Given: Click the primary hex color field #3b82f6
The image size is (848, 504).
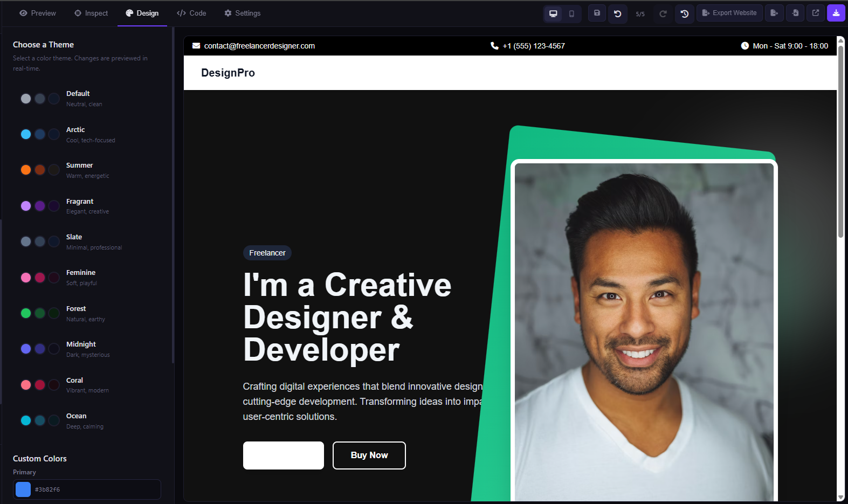Looking at the screenshot, I should tap(96, 489).
